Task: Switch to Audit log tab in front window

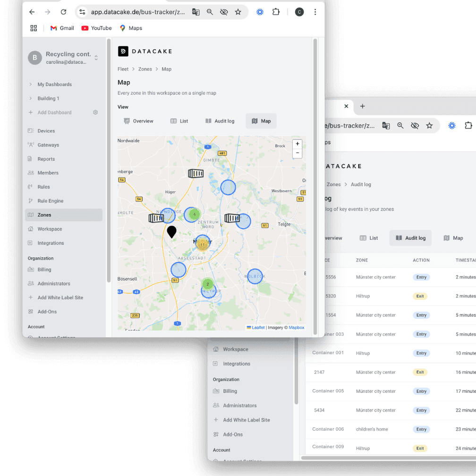Action: click(x=220, y=121)
